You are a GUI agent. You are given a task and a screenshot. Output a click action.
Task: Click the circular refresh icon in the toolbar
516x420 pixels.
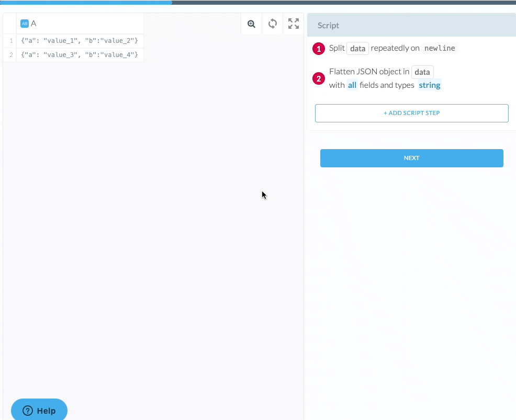click(272, 23)
